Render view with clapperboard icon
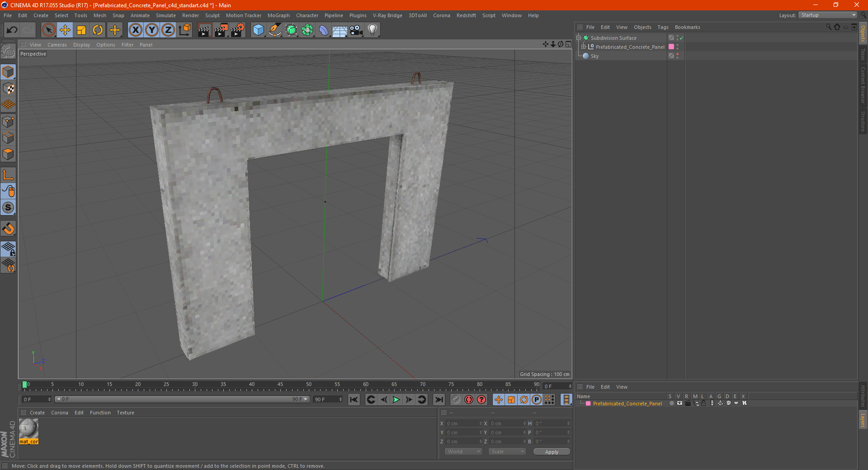The width and height of the screenshot is (868, 470). [x=204, y=30]
